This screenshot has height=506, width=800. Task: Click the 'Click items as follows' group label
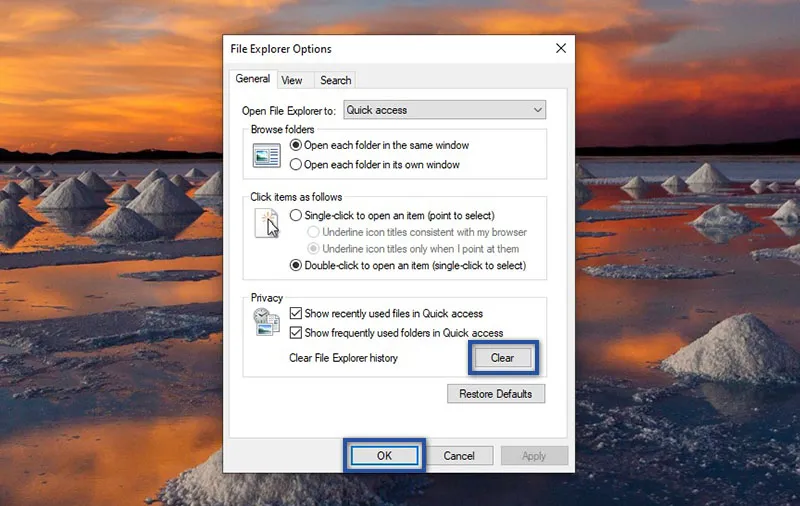[x=296, y=197]
